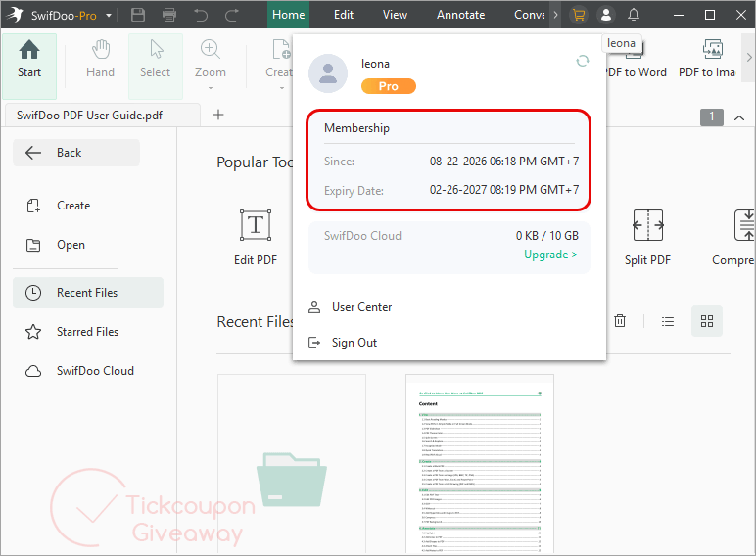
Task: Open User Center from account popup
Action: coord(350,307)
